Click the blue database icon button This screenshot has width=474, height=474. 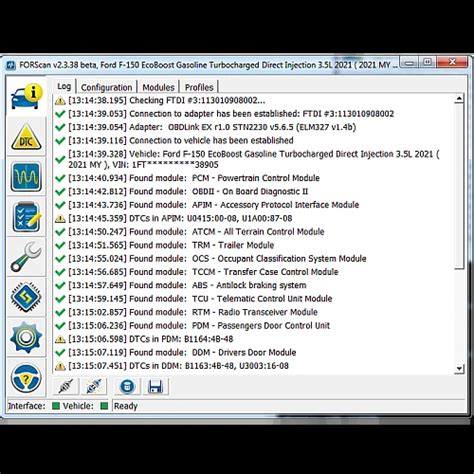tap(127, 387)
